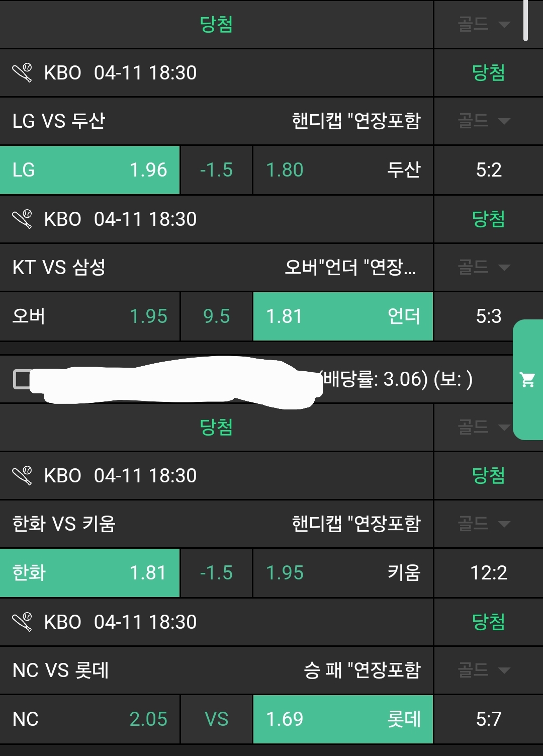This screenshot has height=756, width=543.
Task: Select the 한화 1.81 handicap bet
Action: coord(89,573)
